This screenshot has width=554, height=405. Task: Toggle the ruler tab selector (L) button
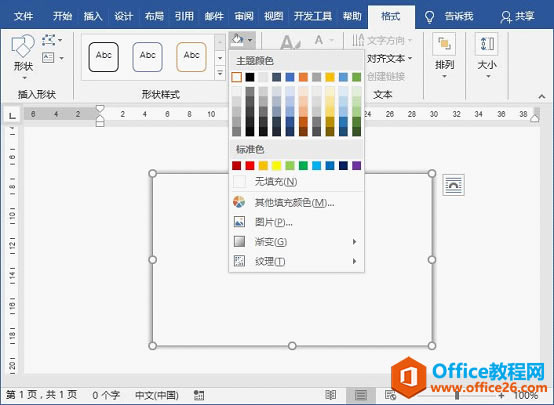(x=12, y=115)
